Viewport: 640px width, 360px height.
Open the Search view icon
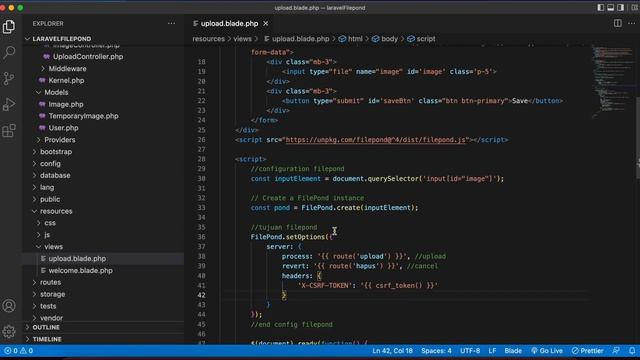tap(9, 52)
